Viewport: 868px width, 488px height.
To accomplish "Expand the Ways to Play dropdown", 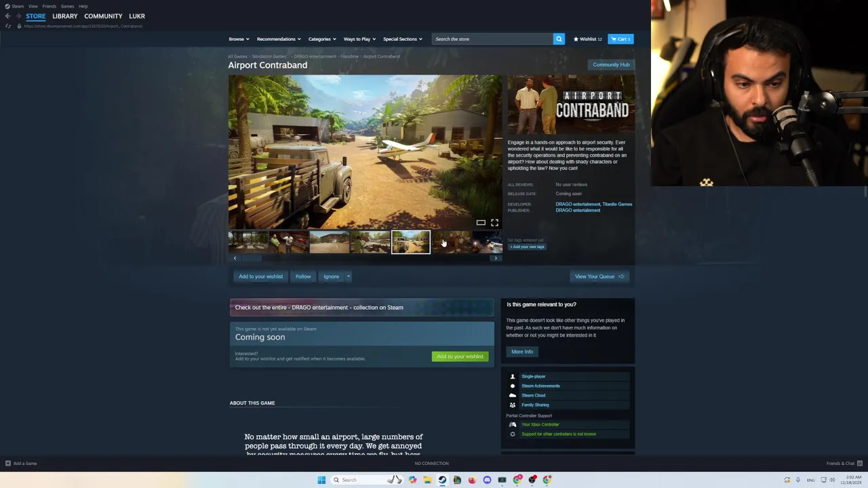I will [359, 39].
